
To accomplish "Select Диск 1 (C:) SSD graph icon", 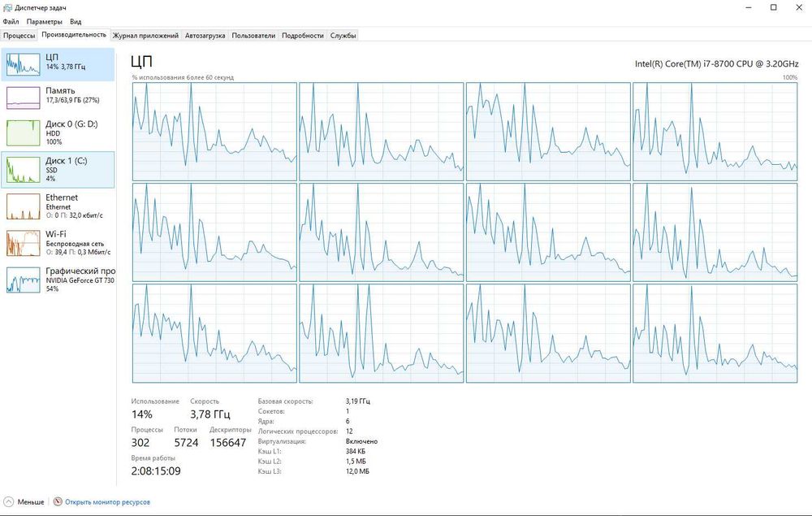I will pos(24,169).
